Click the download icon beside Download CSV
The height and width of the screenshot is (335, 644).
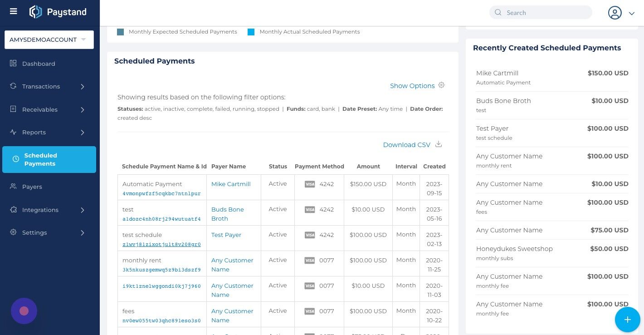(439, 144)
